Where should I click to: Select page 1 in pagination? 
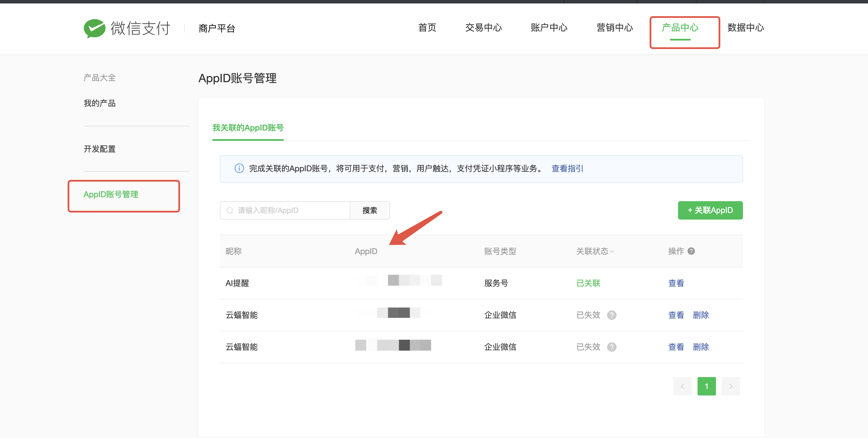pyautogui.click(x=706, y=386)
